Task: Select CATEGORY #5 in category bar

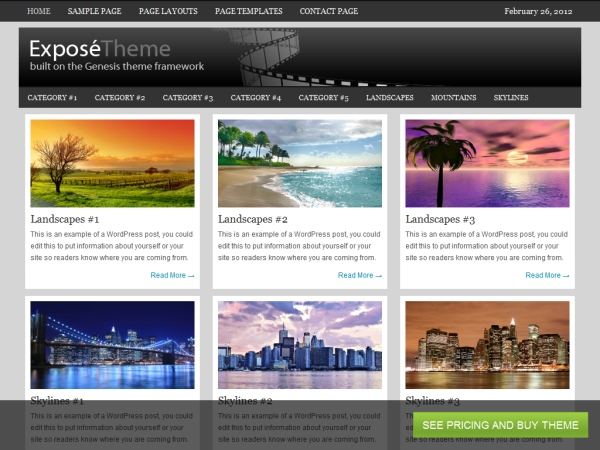Action: pos(323,98)
